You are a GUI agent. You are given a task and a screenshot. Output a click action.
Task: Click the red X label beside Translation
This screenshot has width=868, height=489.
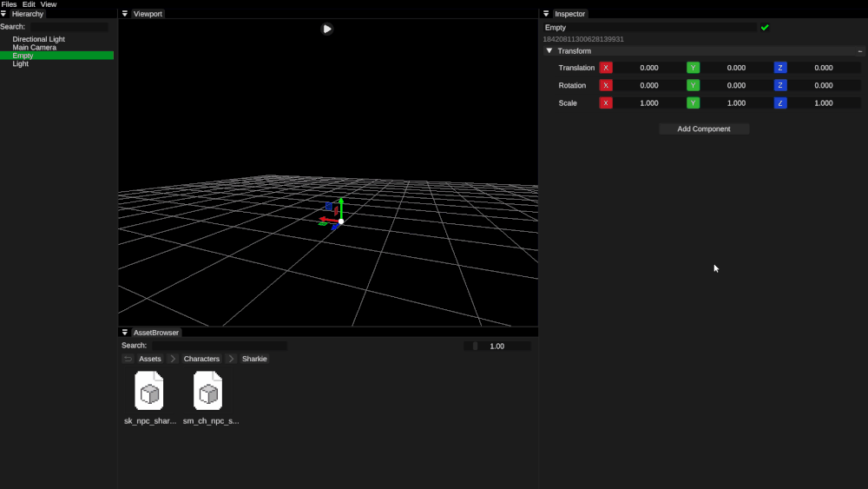[606, 68]
